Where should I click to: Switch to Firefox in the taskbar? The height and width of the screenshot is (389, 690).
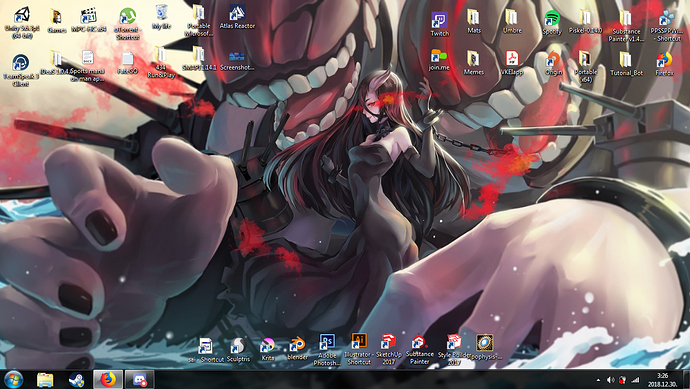108,379
